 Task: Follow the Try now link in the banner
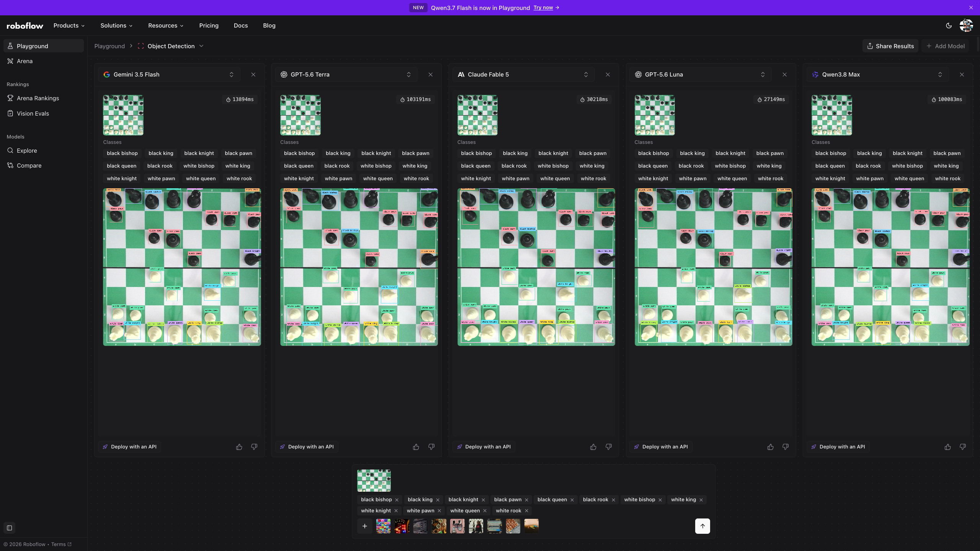pos(546,8)
